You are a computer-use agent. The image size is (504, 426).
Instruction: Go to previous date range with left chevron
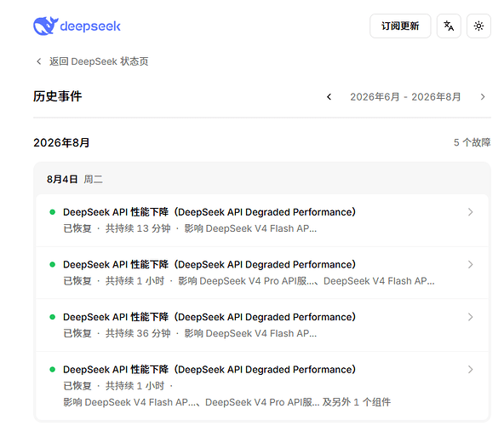pyautogui.click(x=329, y=97)
